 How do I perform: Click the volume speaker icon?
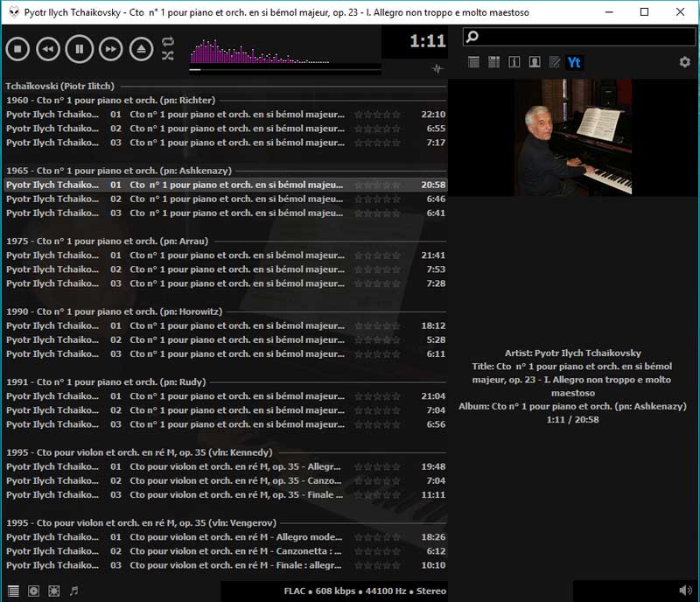(684, 591)
